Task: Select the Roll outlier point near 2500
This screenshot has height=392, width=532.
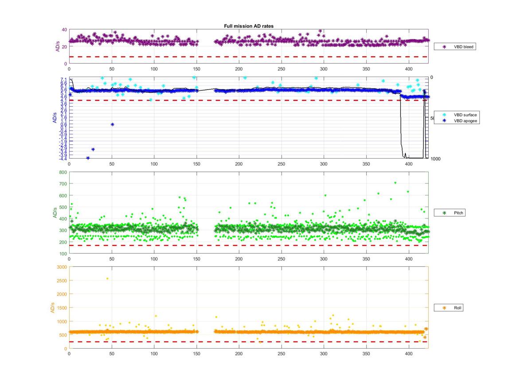Action: [x=107, y=279]
